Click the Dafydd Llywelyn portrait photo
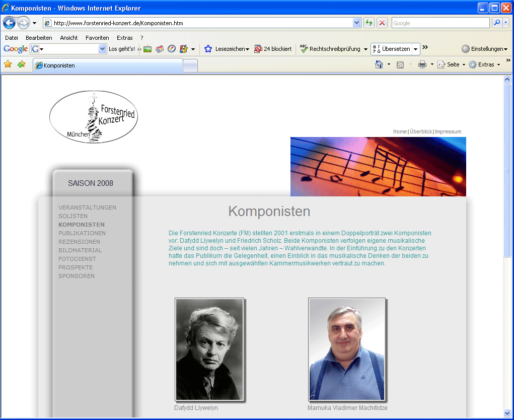514x420 pixels. [x=209, y=349]
